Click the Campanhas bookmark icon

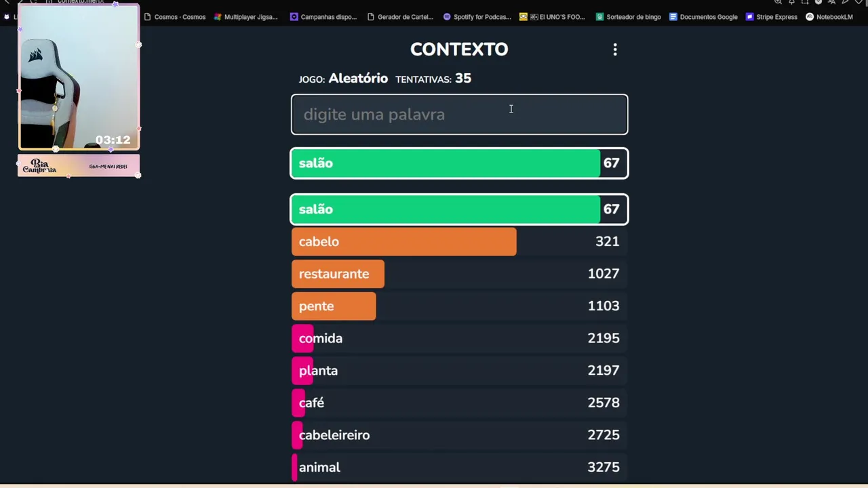coord(294,17)
